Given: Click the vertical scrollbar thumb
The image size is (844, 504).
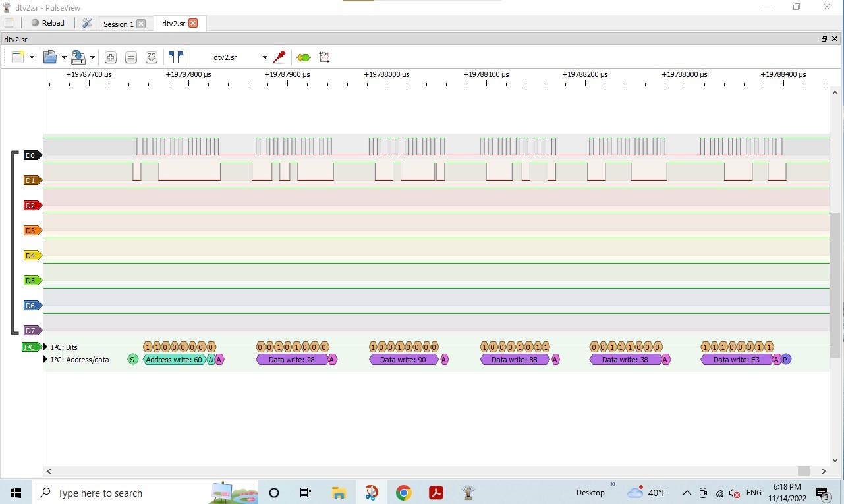Looking at the screenshot, I should (835, 285).
